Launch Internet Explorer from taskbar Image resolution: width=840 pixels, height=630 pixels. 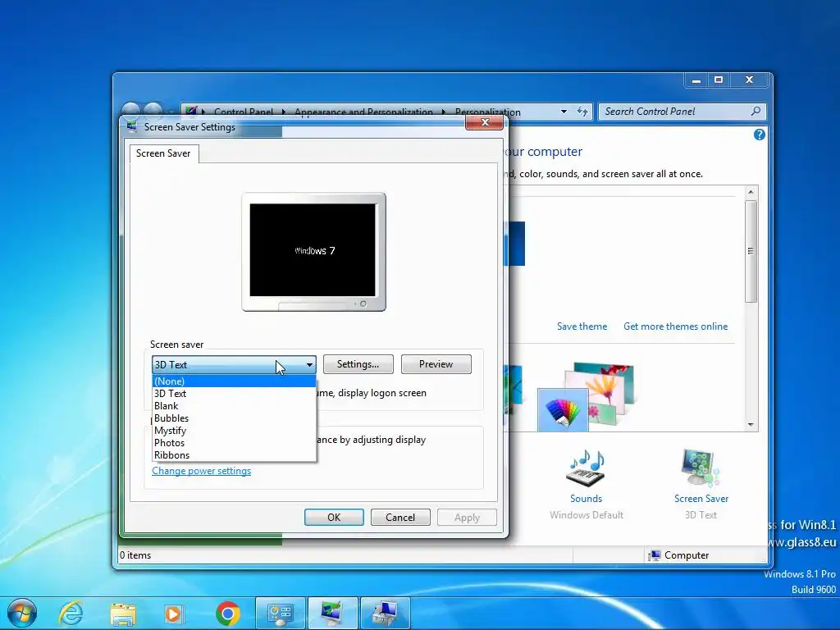coord(71,614)
